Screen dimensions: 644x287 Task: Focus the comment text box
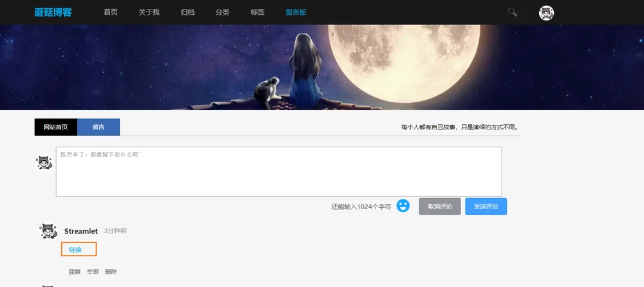pyautogui.click(x=279, y=172)
